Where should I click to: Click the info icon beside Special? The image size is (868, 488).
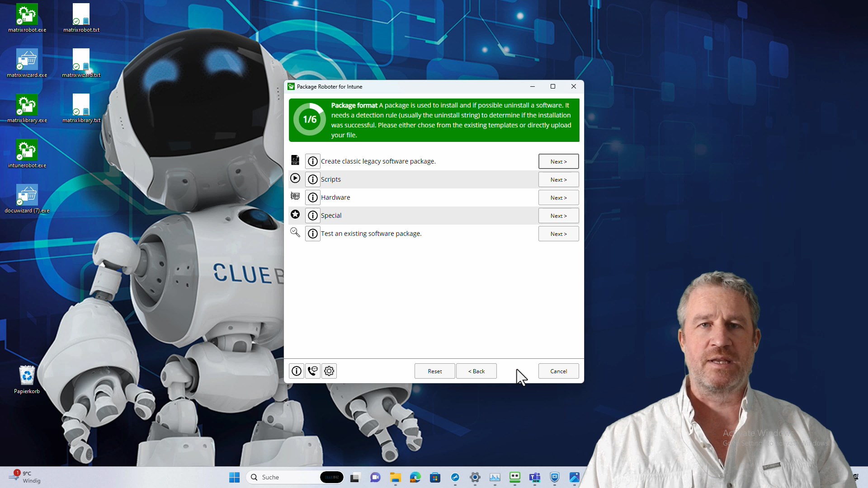click(x=312, y=216)
